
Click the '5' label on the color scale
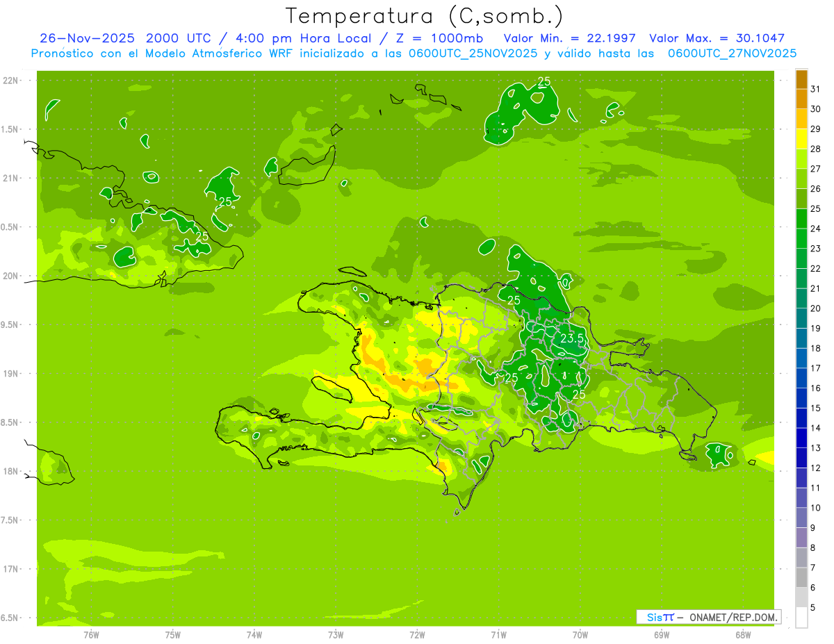click(814, 608)
